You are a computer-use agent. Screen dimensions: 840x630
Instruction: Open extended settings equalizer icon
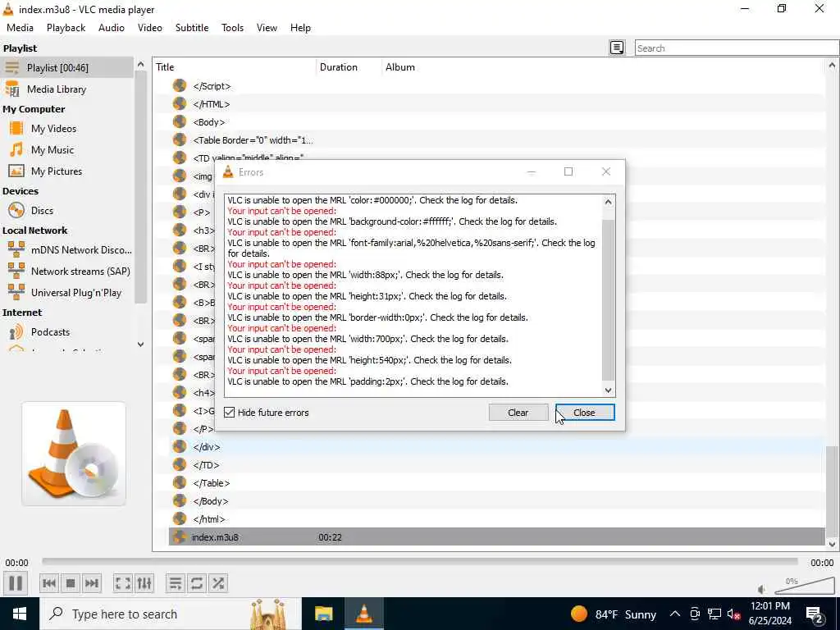coord(144,583)
